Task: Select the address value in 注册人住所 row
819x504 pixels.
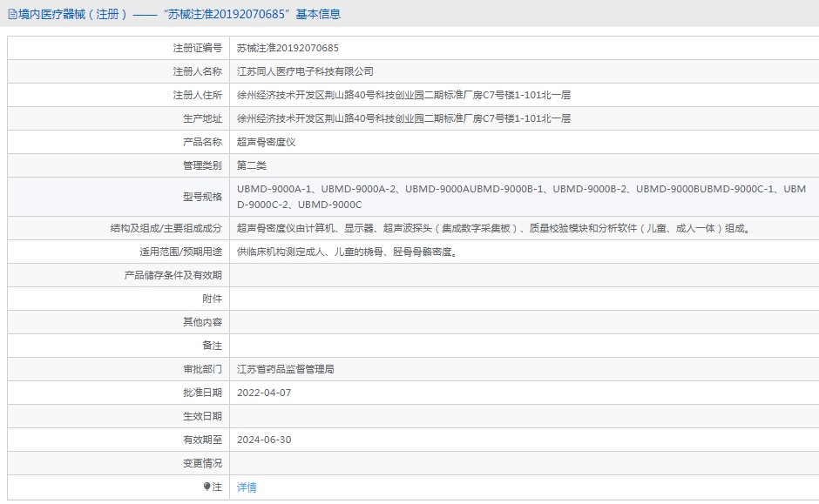Action: tap(403, 95)
